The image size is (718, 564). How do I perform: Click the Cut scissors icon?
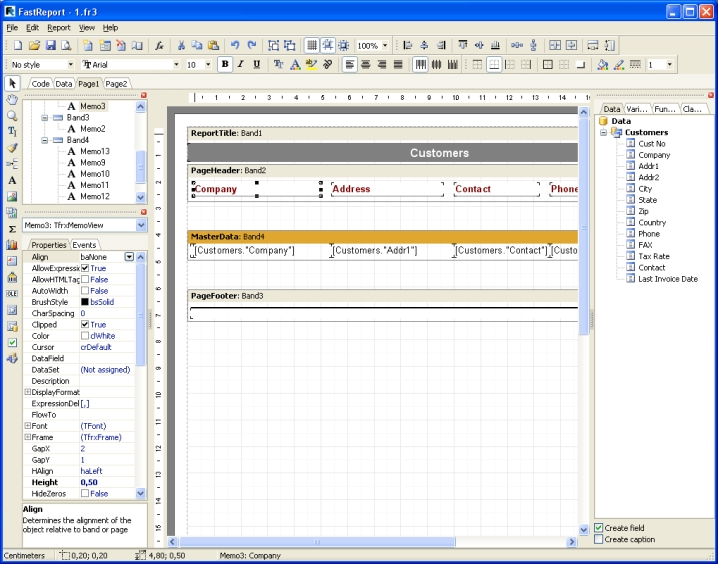point(181,46)
